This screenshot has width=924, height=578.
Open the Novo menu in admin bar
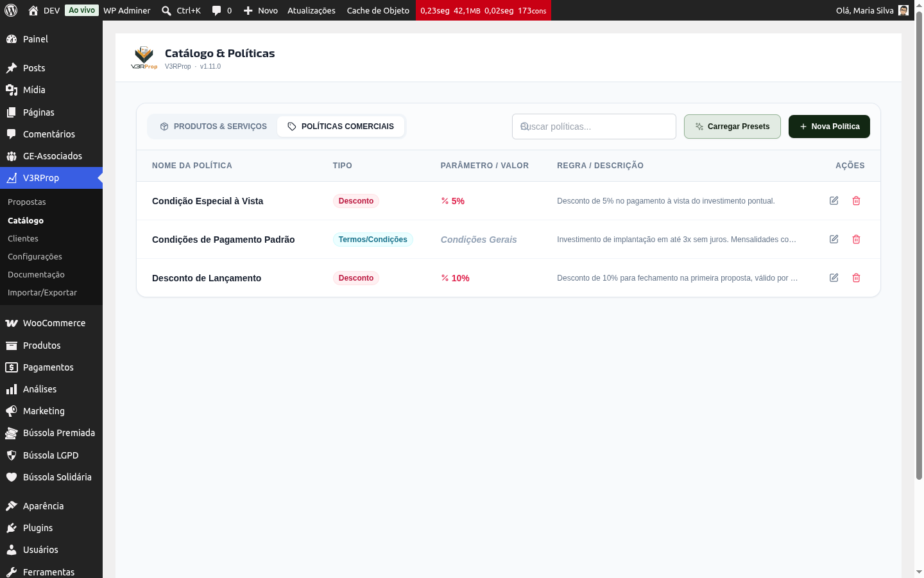click(x=261, y=10)
